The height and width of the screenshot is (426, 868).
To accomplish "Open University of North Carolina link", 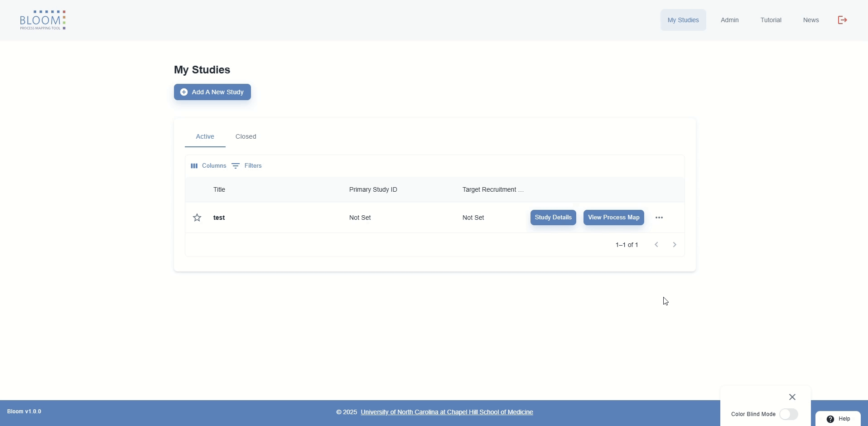I will point(446,411).
